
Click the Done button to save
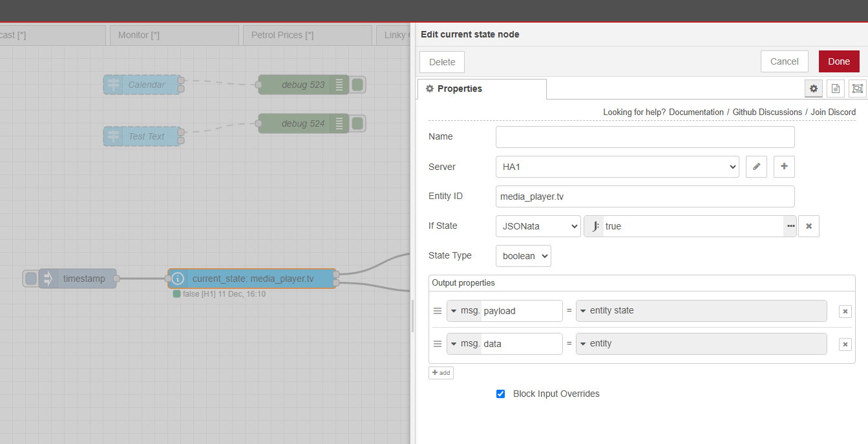point(839,61)
